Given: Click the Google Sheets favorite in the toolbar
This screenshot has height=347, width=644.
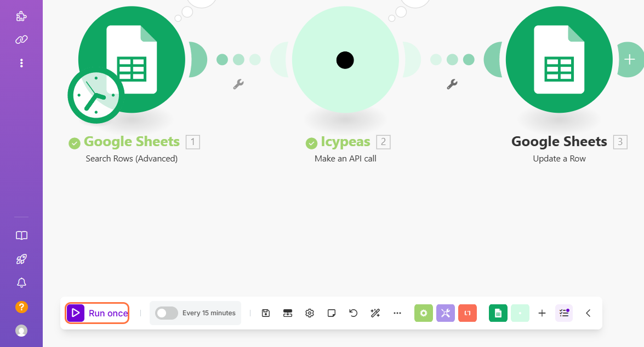Looking at the screenshot, I should pyautogui.click(x=498, y=313).
